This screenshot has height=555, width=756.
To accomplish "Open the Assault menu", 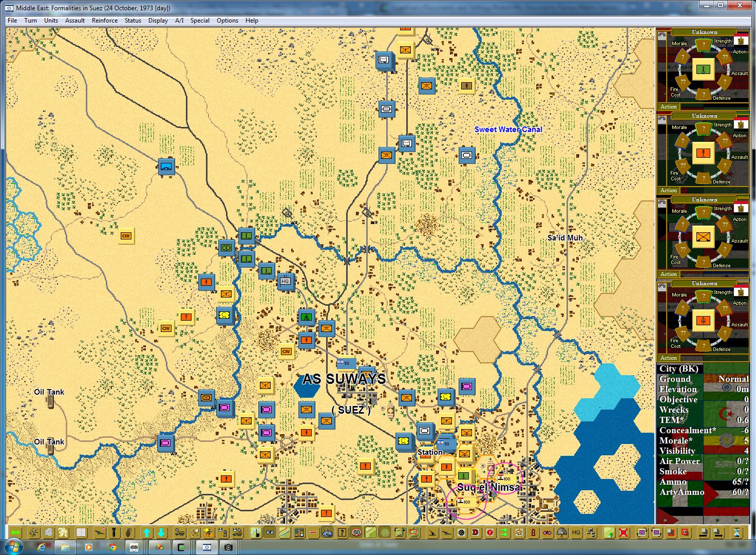I will [x=75, y=21].
